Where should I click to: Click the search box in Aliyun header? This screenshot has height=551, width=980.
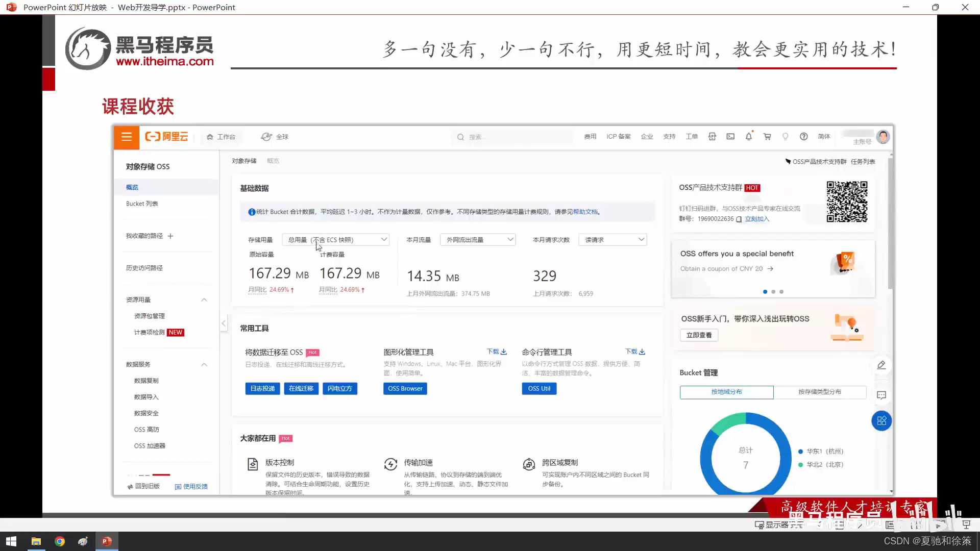[x=512, y=137]
